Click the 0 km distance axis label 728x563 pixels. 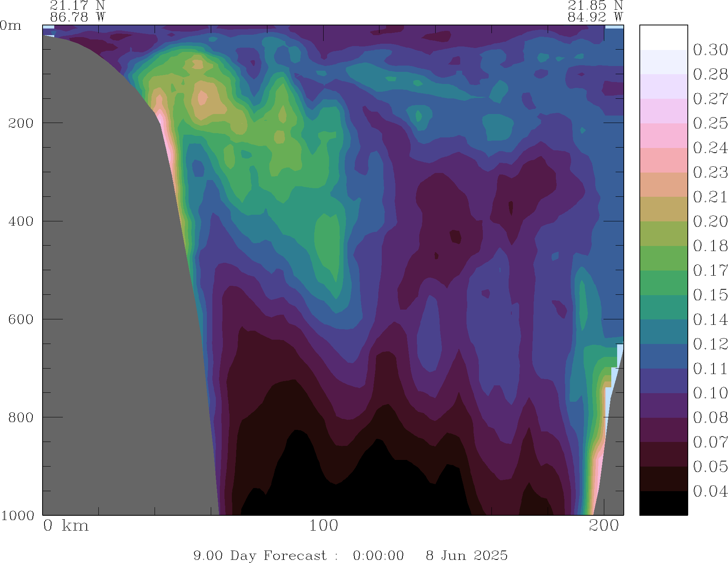[x=66, y=526]
